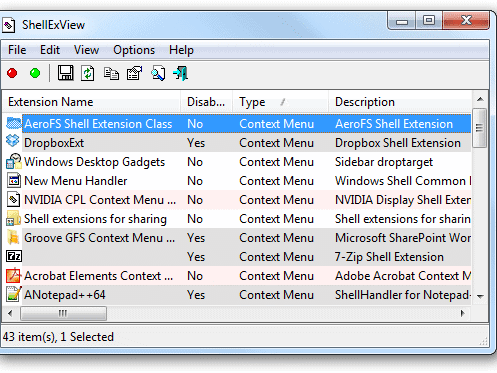
Task: Open the Help menu
Action: [x=181, y=50]
